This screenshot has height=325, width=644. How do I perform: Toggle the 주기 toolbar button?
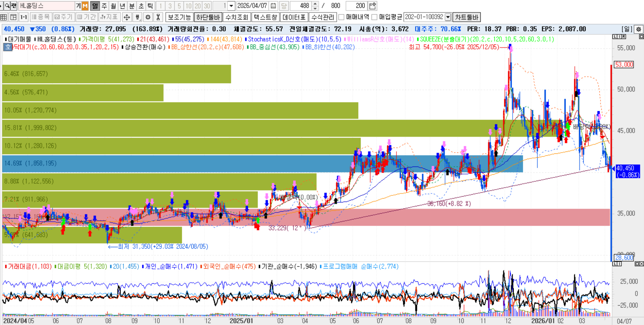[63, 17]
